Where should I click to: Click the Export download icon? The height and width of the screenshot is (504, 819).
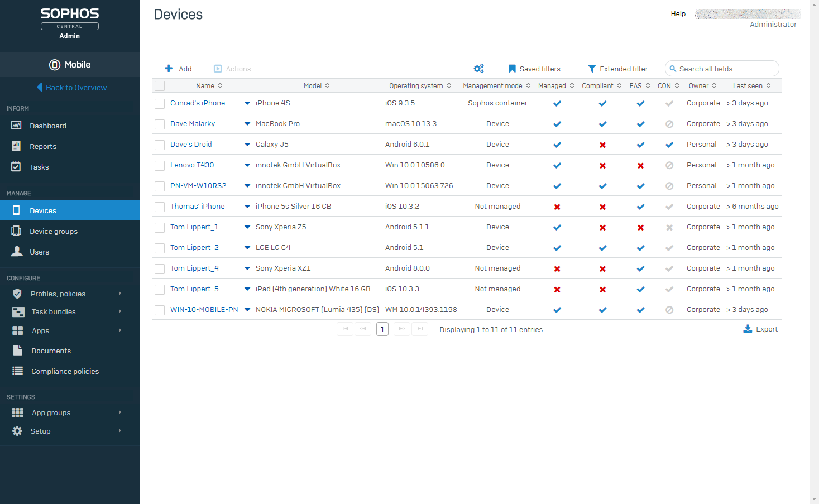click(748, 329)
